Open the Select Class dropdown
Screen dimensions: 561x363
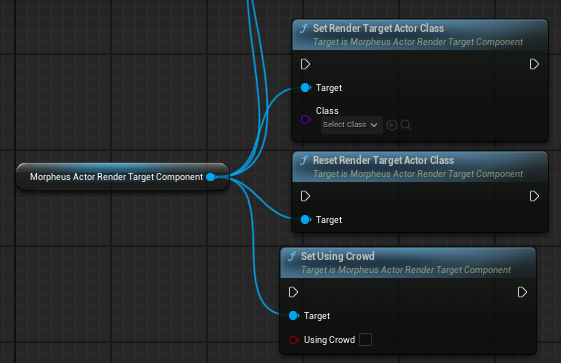[351, 125]
